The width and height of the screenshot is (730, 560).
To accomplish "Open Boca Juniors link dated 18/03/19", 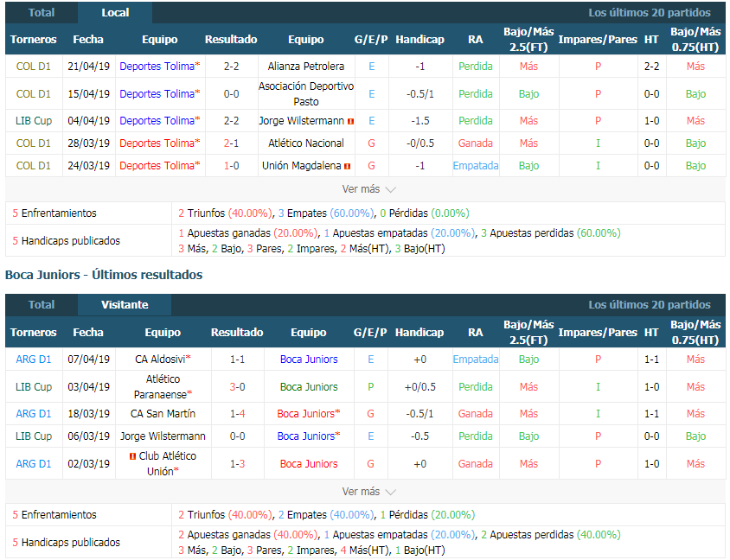I will click(x=309, y=414).
